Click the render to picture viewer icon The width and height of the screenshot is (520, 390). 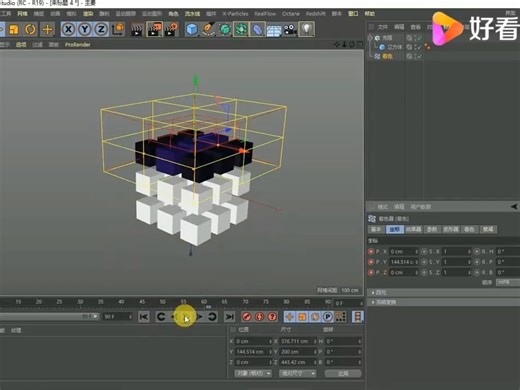[154, 29]
